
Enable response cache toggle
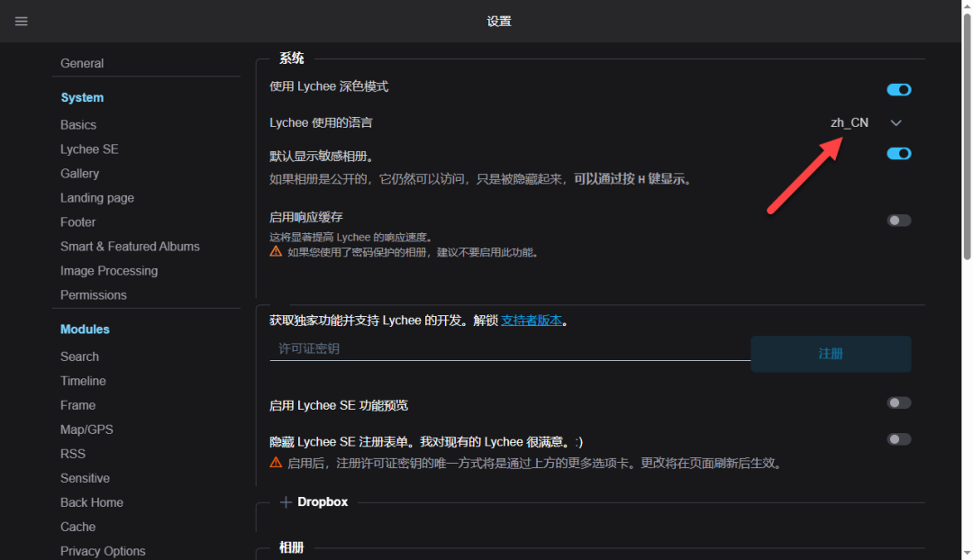pos(898,221)
